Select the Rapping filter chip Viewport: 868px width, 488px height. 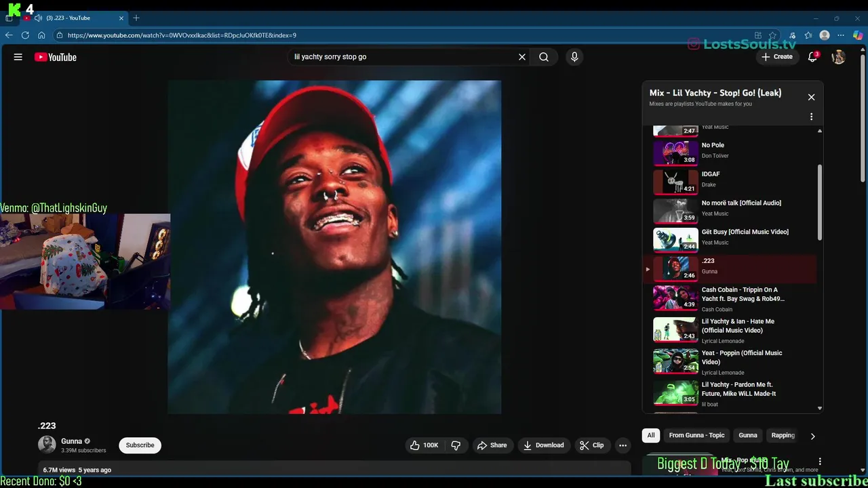click(783, 435)
